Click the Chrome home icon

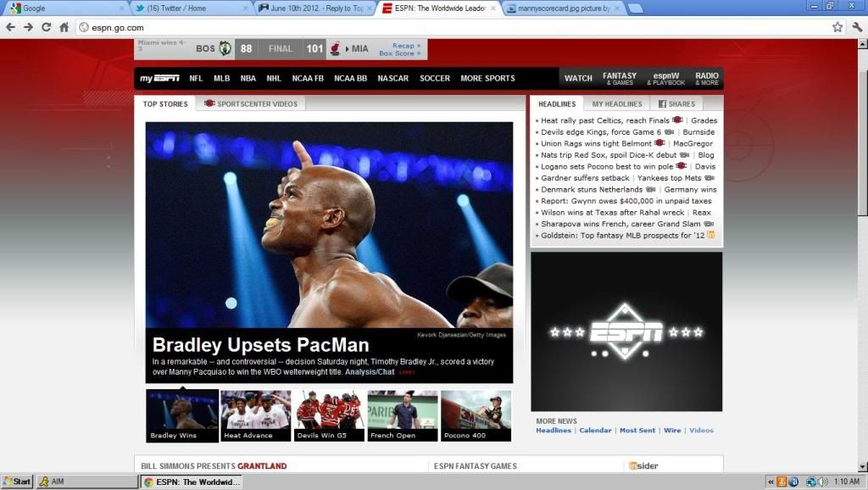(x=64, y=27)
